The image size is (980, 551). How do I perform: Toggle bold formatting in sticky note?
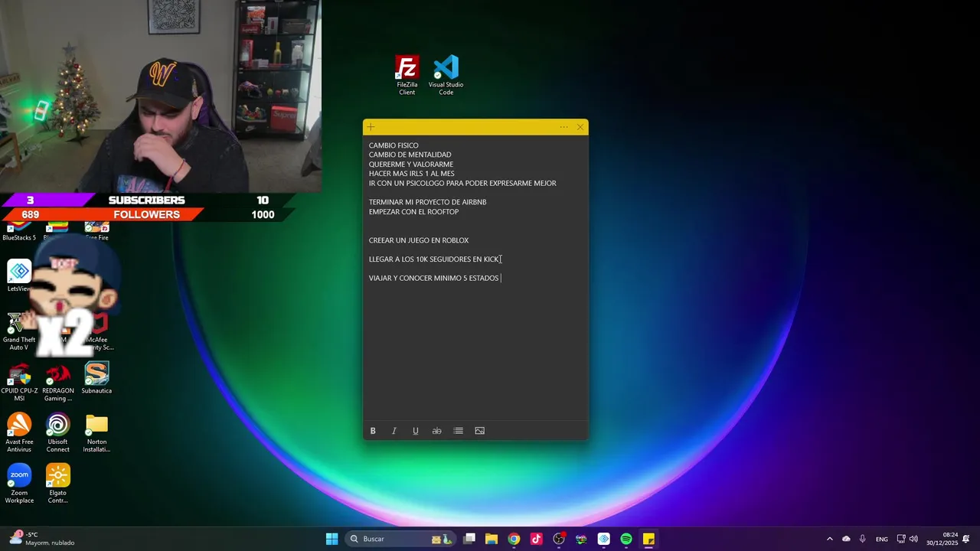pyautogui.click(x=373, y=431)
